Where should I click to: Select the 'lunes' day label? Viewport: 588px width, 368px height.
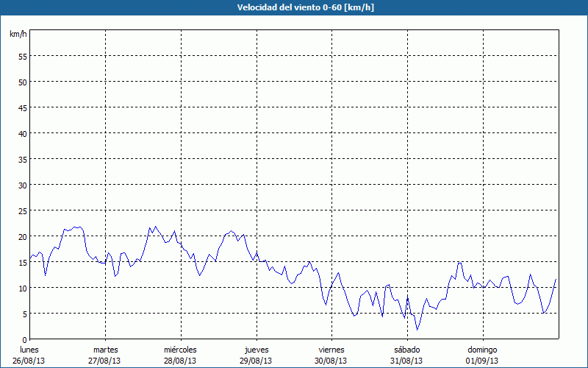pyautogui.click(x=29, y=350)
